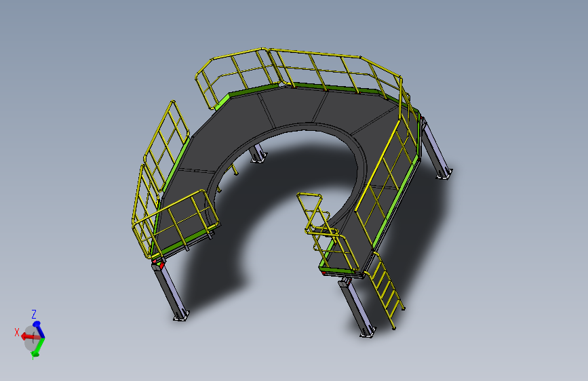Image resolution: width=588 pixels, height=381 pixels.
Task: Select the yellow access ladder on the platform
Action: point(385,290)
